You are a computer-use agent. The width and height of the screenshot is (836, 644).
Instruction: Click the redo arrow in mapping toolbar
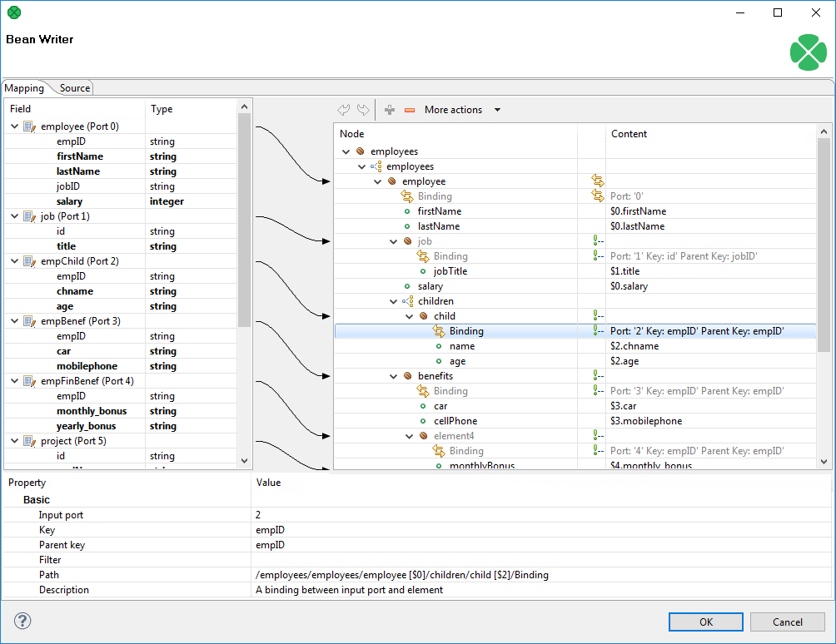click(x=363, y=110)
